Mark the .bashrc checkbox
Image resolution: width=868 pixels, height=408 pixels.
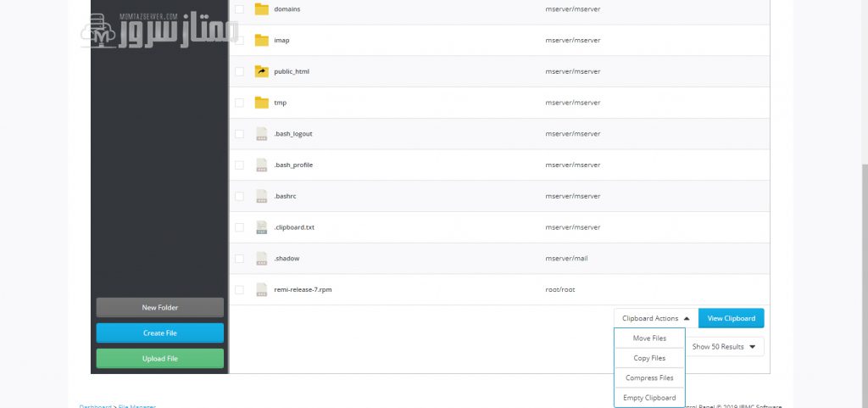click(239, 196)
